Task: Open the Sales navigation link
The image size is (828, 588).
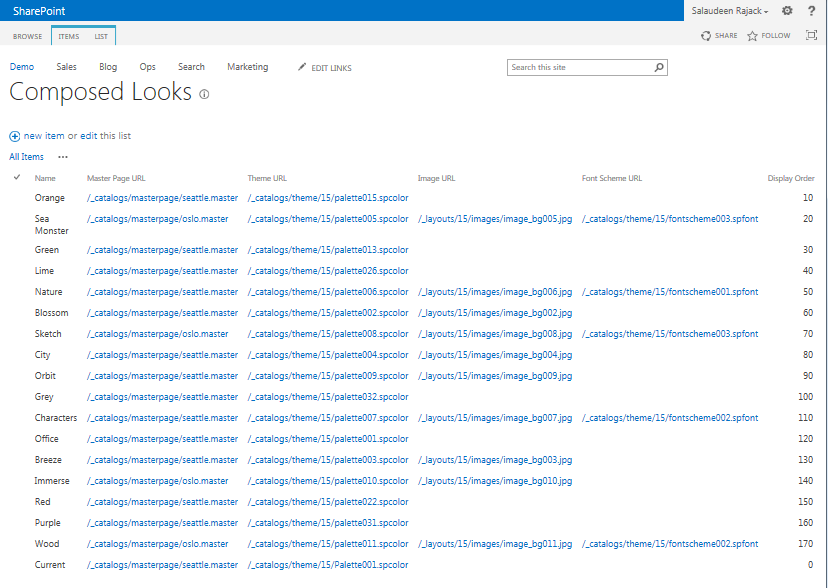Action: tap(67, 67)
